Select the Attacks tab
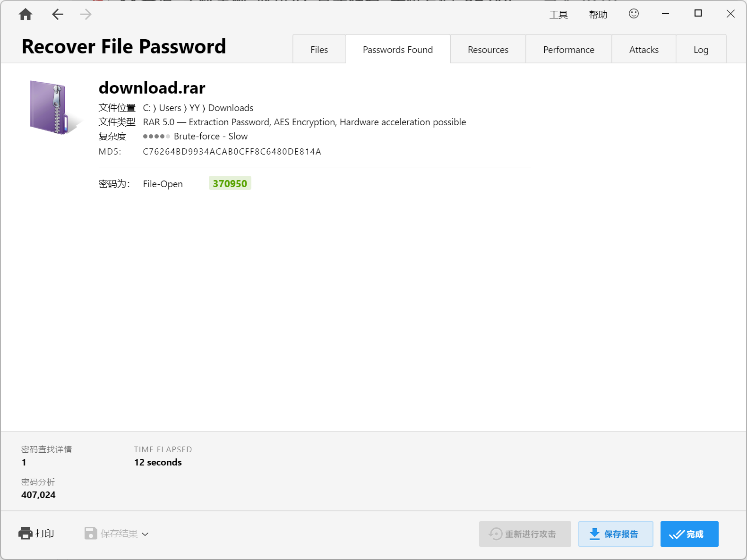Image resolution: width=747 pixels, height=560 pixels. coord(644,49)
